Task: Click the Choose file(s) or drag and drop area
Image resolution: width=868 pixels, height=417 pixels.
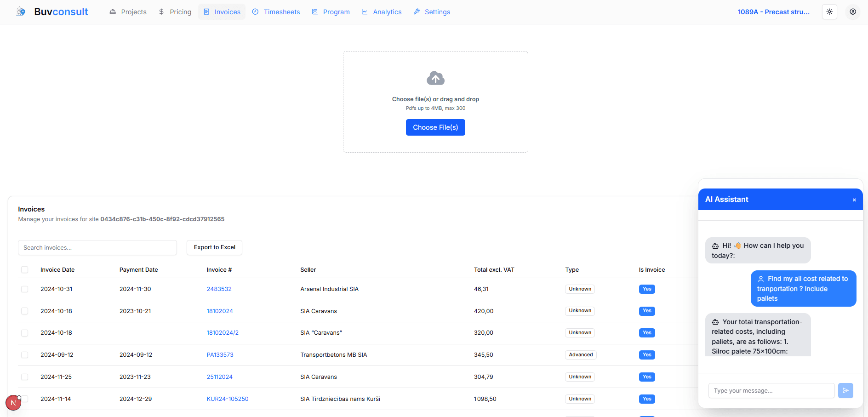Action: (435, 102)
